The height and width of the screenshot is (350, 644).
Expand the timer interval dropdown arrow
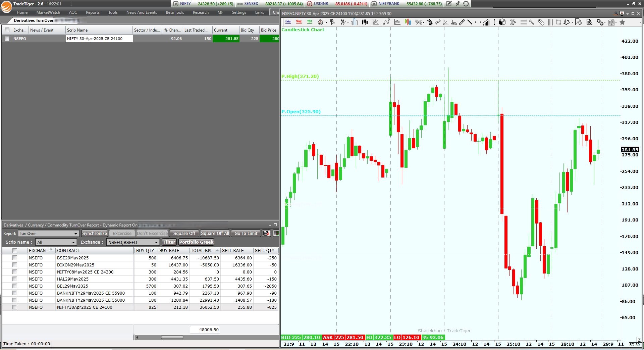326,22
